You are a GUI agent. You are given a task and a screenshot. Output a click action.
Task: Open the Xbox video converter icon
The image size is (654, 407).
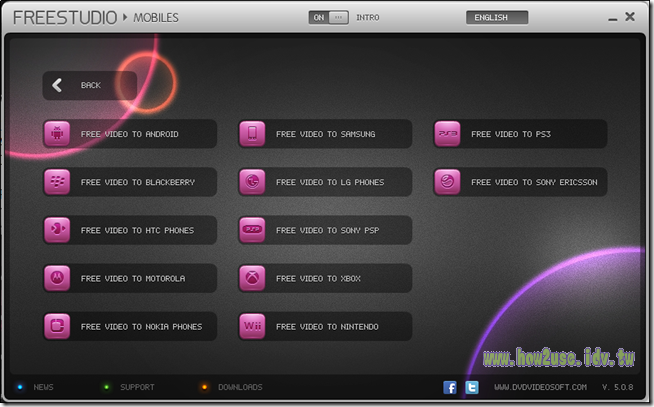pos(252,278)
